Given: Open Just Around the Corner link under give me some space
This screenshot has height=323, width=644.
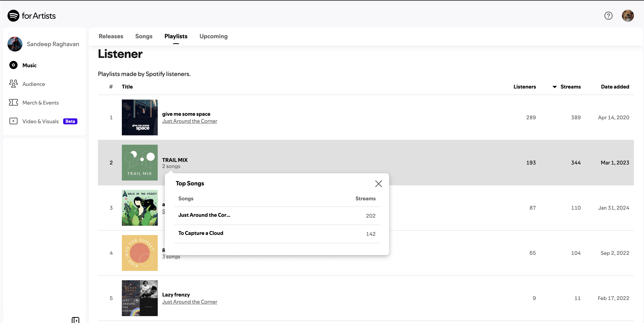Looking at the screenshot, I should [x=189, y=121].
